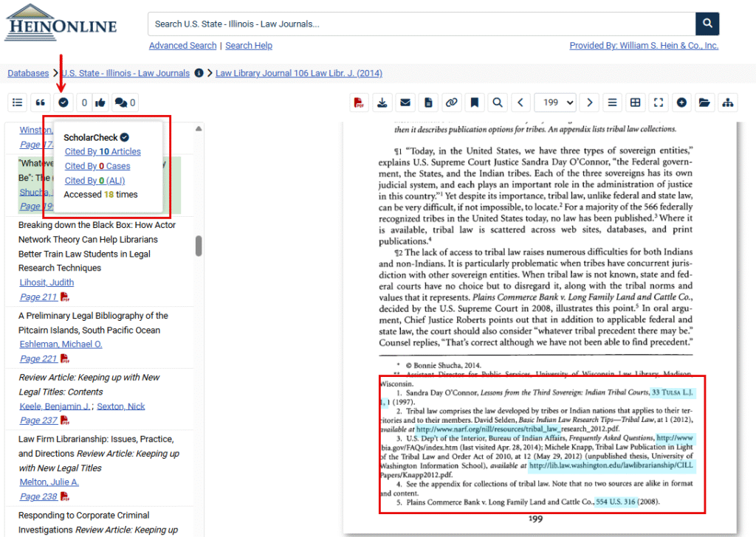Go to the next page with right chevron
The image size is (756, 537).
[589, 103]
